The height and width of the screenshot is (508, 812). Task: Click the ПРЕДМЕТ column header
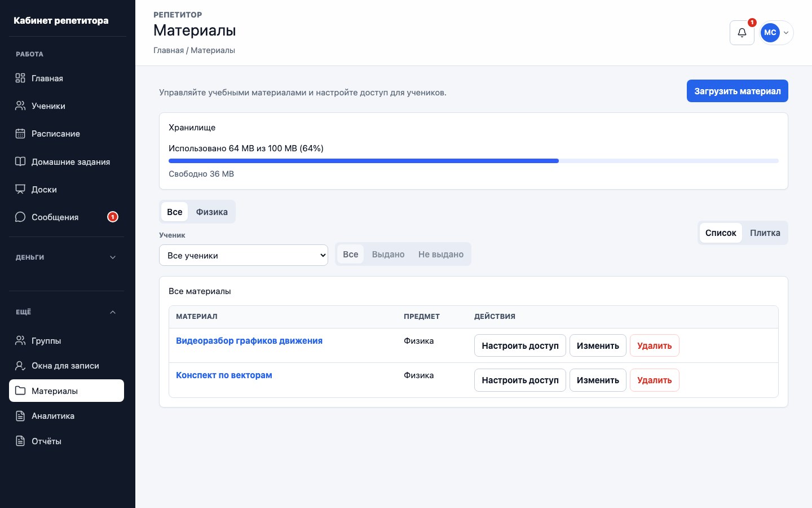tap(422, 316)
